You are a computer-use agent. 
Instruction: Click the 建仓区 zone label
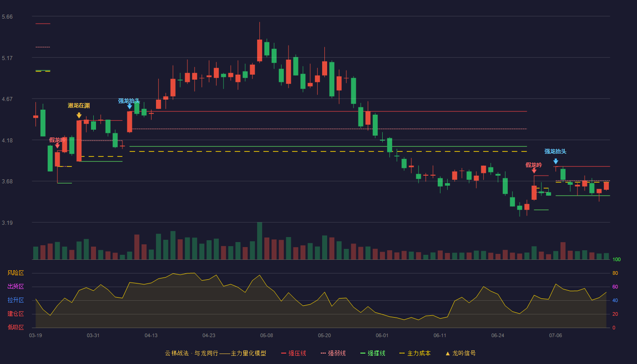15,314
